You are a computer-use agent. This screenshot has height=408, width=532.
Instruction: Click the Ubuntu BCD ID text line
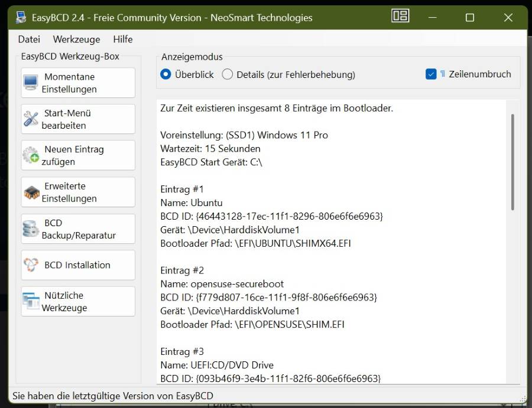(271, 216)
